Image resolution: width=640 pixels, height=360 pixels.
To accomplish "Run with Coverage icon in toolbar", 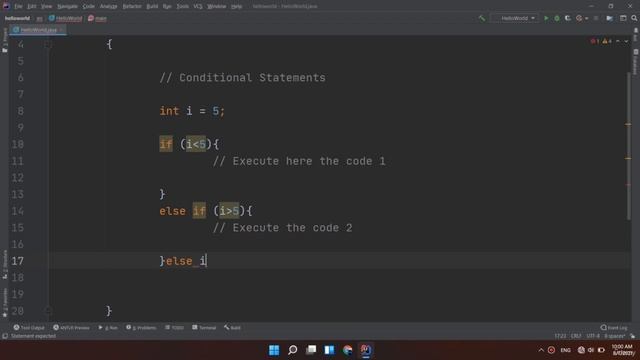I will click(568, 18).
